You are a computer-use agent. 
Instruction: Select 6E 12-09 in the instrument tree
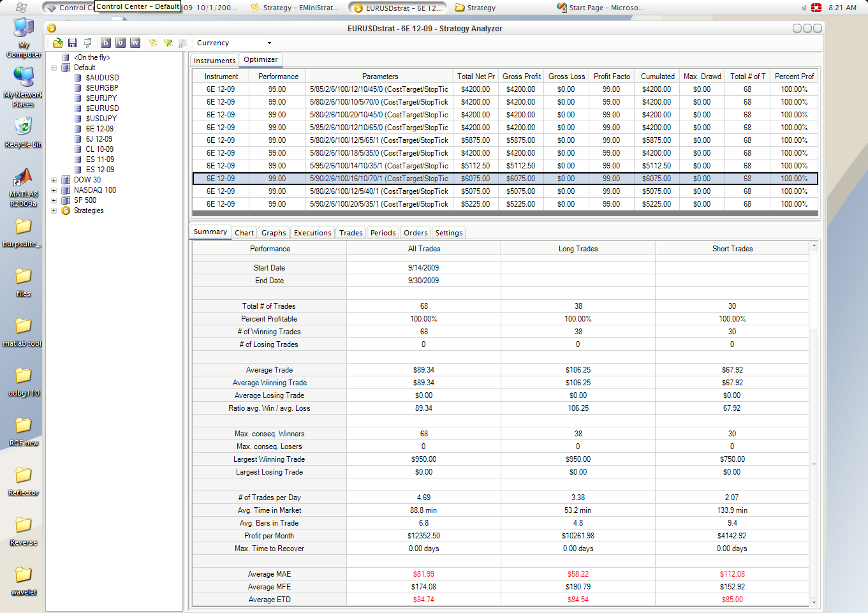[99, 129]
